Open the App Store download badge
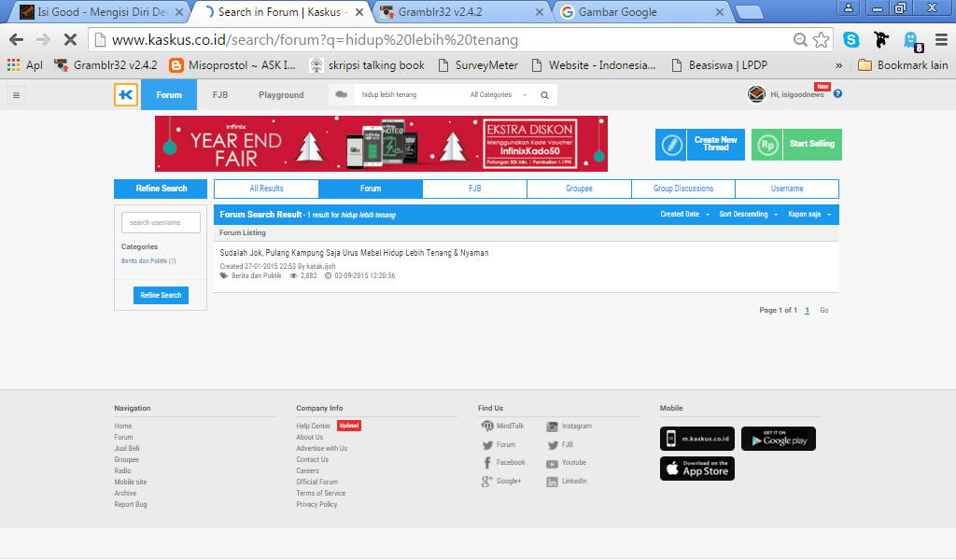The height and width of the screenshot is (560, 956). pos(697,469)
